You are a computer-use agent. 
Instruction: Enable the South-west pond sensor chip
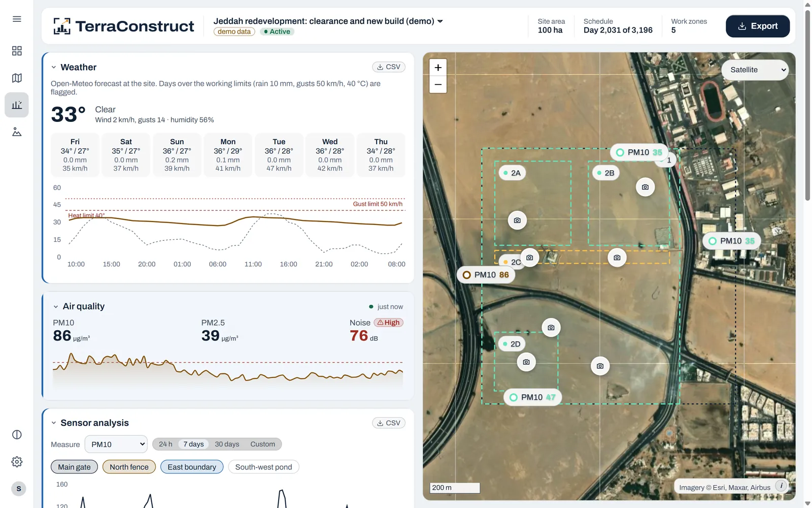tap(263, 467)
